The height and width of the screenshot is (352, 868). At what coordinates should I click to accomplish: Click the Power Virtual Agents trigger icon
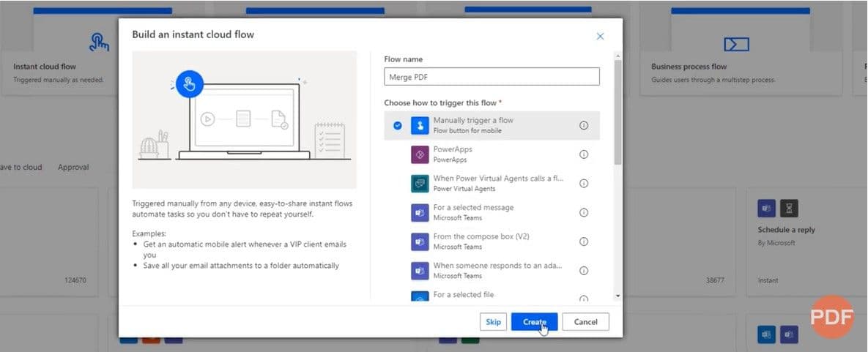pos(420,184)
